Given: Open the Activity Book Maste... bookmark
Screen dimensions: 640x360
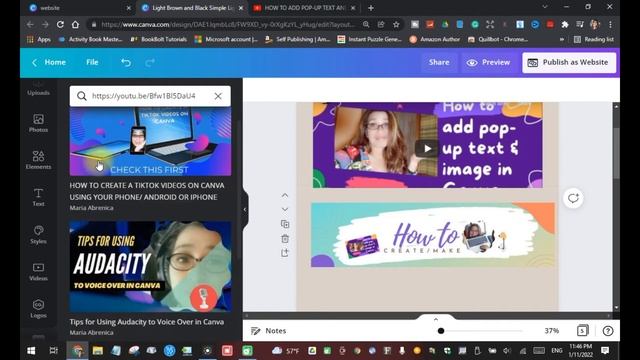Looking at the screenshot, I should (90, 40).
